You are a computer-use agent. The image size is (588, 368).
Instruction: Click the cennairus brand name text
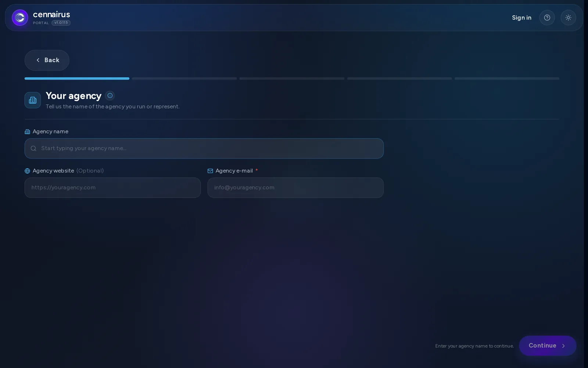point(51,14)
